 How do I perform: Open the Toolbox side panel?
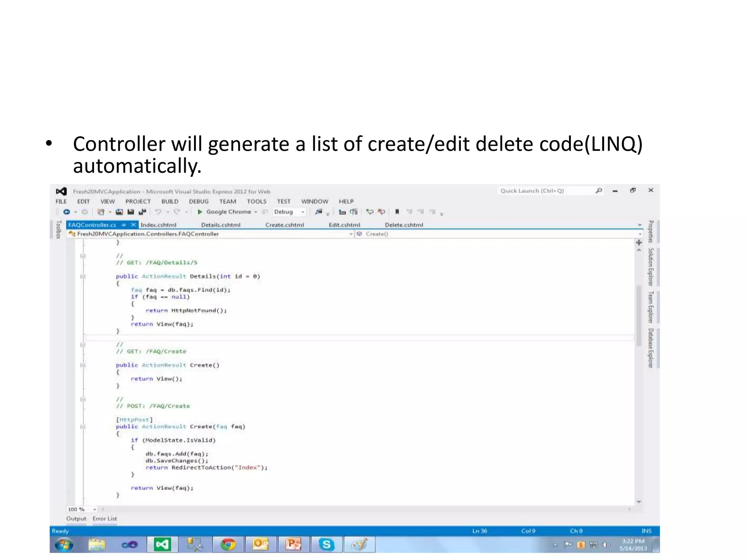(x=58, y=230)
